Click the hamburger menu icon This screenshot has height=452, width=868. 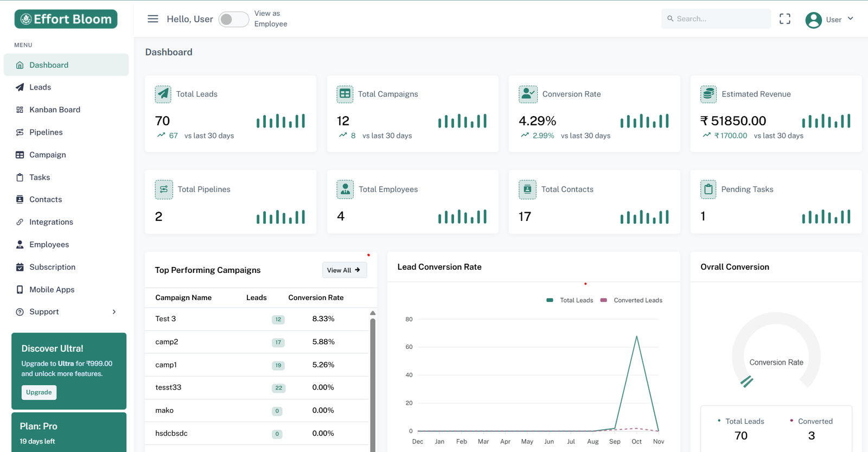(x=153, y=19)
